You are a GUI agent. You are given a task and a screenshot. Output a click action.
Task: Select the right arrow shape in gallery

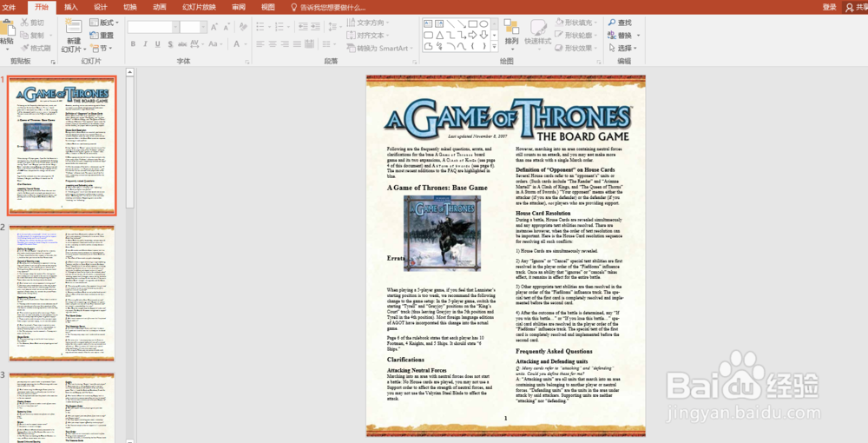click(473, 35)
